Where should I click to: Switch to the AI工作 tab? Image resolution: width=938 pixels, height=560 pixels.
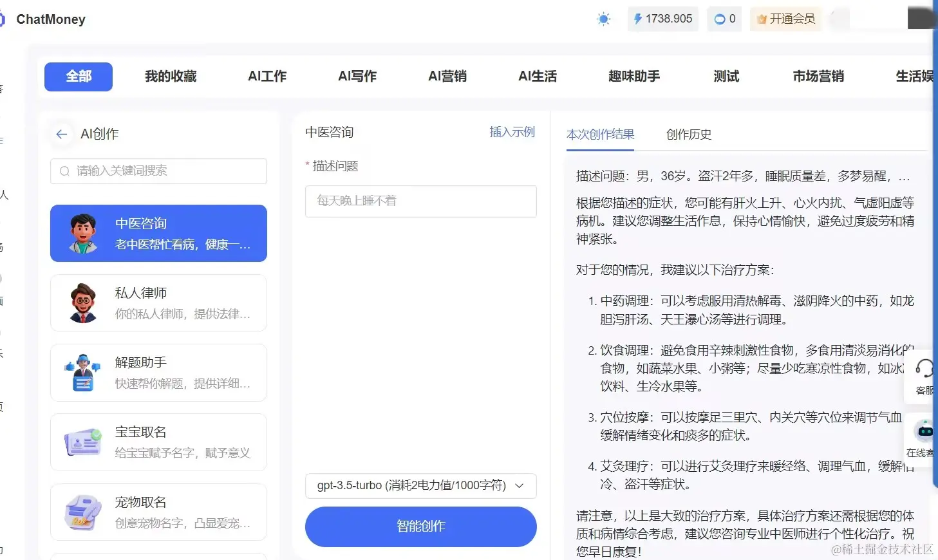pos(267,77)
